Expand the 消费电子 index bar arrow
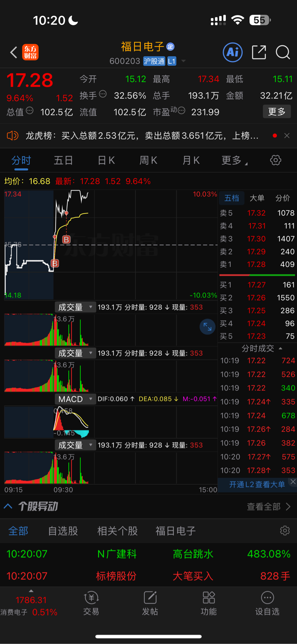 tap(31, 591)
